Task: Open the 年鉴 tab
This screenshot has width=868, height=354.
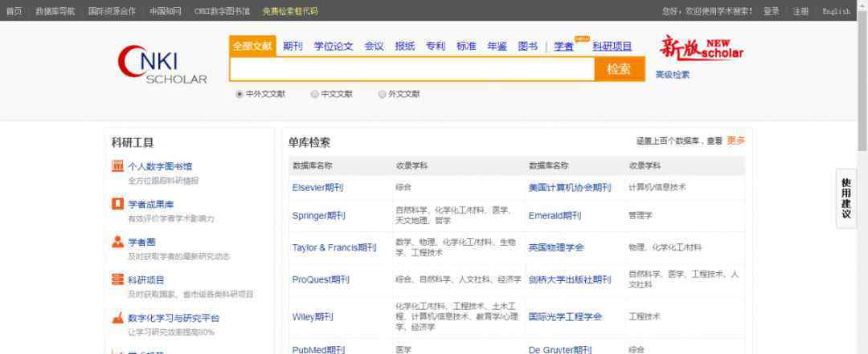Action: [497, 47]
